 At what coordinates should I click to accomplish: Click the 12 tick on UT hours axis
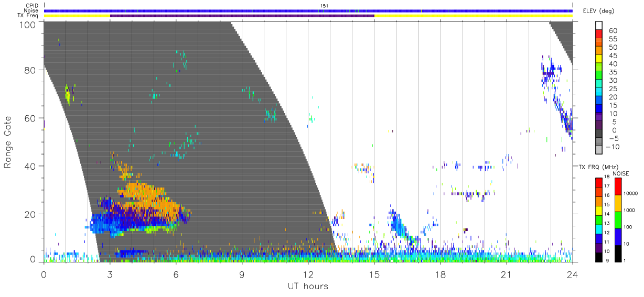(x=308, y=274)
